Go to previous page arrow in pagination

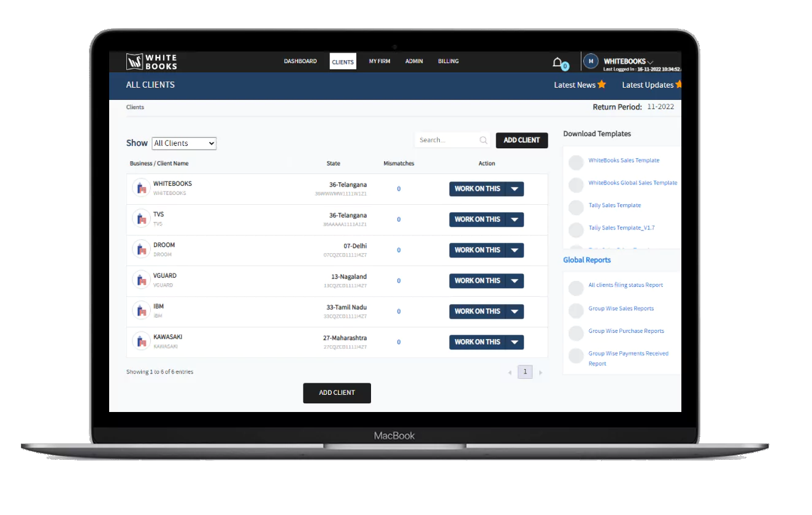pyautogui.click(x=510, y=373)
